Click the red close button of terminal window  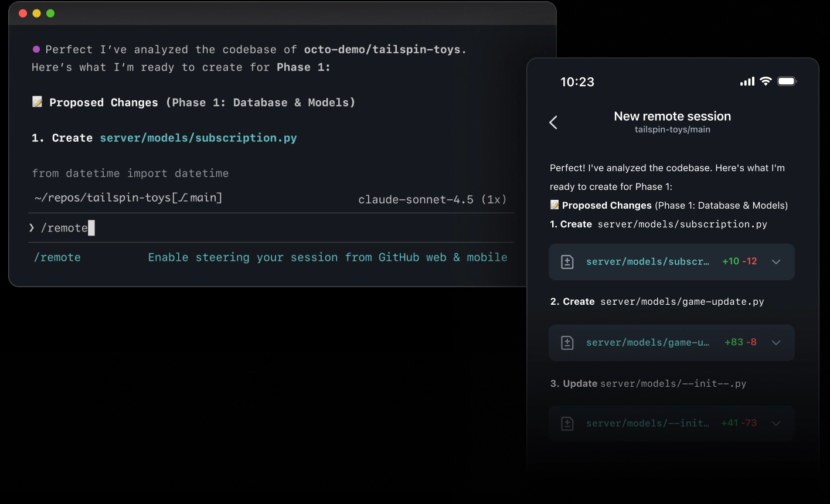click(23, 13)
